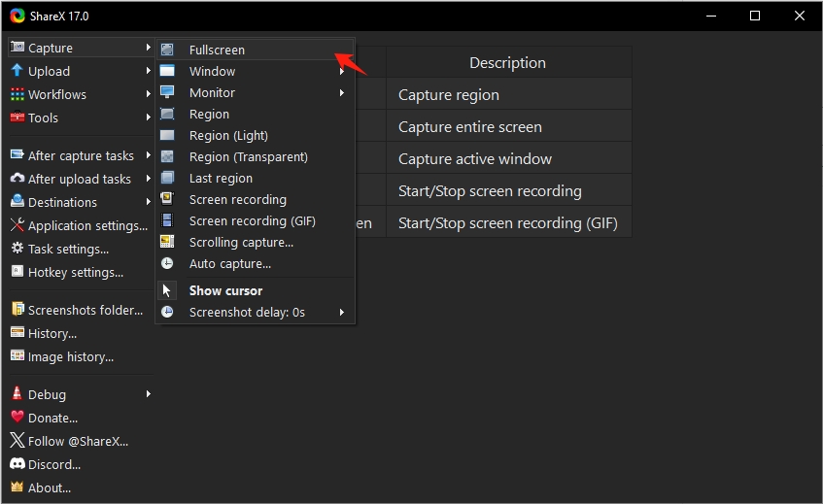This screenshot has height=504, width=823.
Task: Expand the Debug submenu arrow
Action: (x=149, y=394)
